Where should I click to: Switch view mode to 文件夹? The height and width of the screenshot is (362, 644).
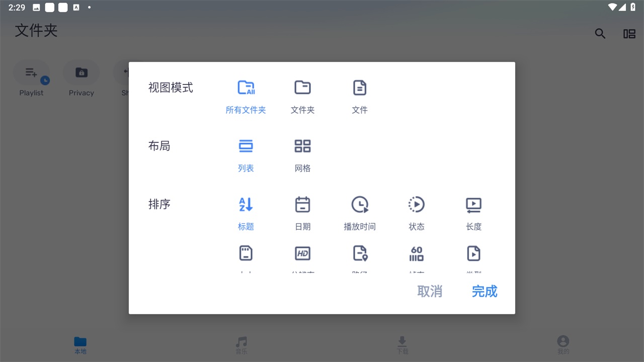point(302,95)
